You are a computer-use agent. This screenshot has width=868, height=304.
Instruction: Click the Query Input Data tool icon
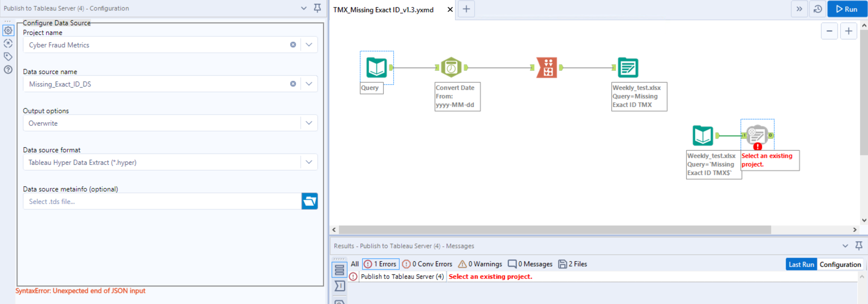coord(376,67)
